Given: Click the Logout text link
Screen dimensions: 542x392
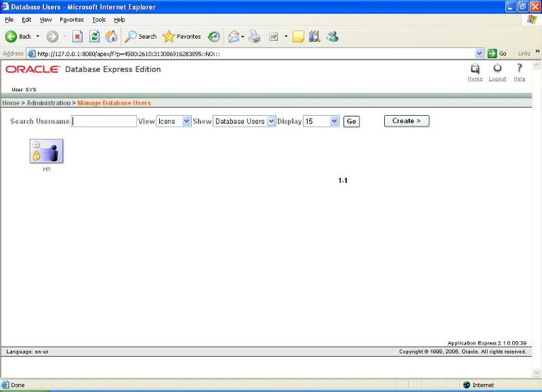Looking at the screenshot, I should click(497, 79).
